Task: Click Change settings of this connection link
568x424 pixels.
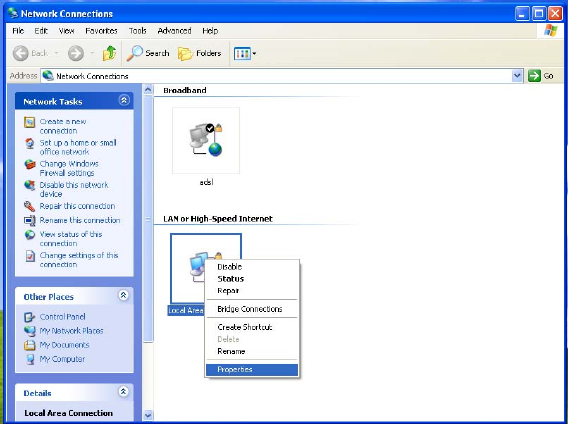Action: pos(79,260)
